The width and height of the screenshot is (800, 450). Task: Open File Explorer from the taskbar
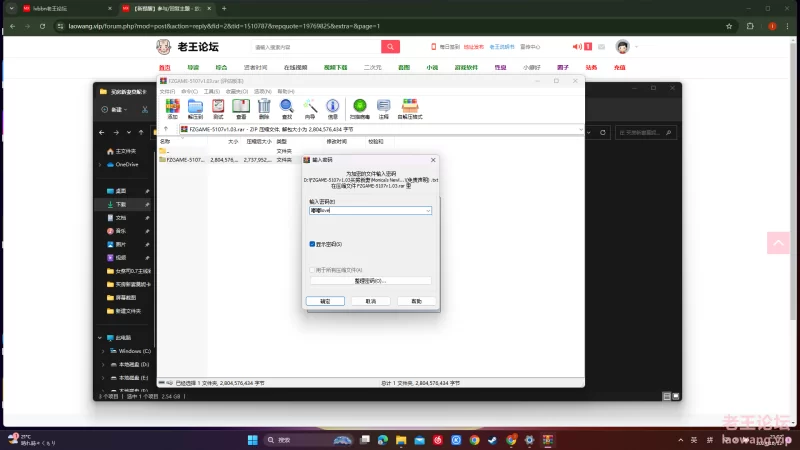tap(401, 440)
